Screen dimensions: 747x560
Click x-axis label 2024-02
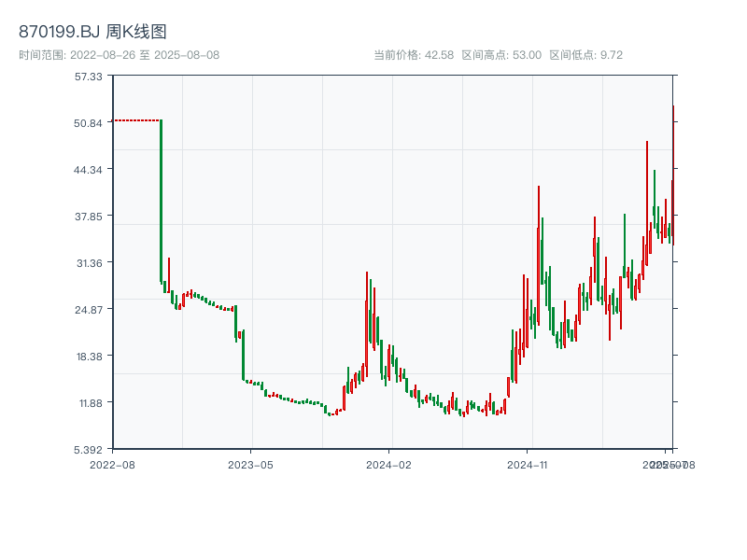coord(388,465)
